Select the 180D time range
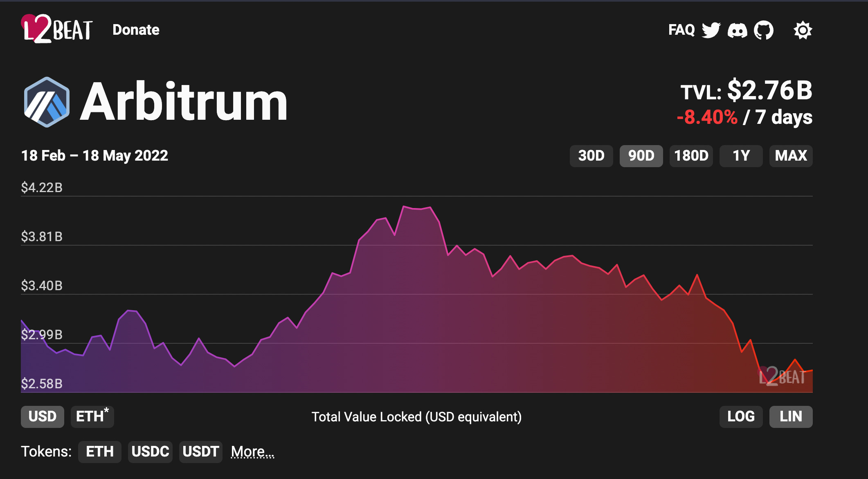The height and width of the screenshot is (479, 868). [691, 156]
